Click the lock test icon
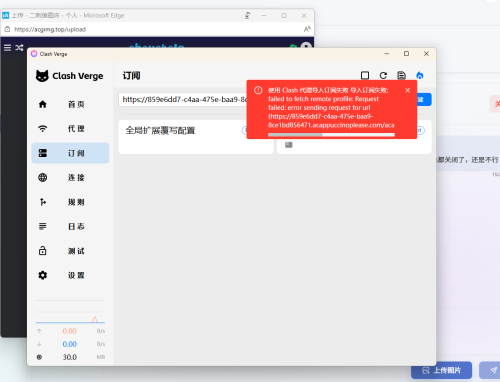The image size is (500, 382). [x=43, y=250]
